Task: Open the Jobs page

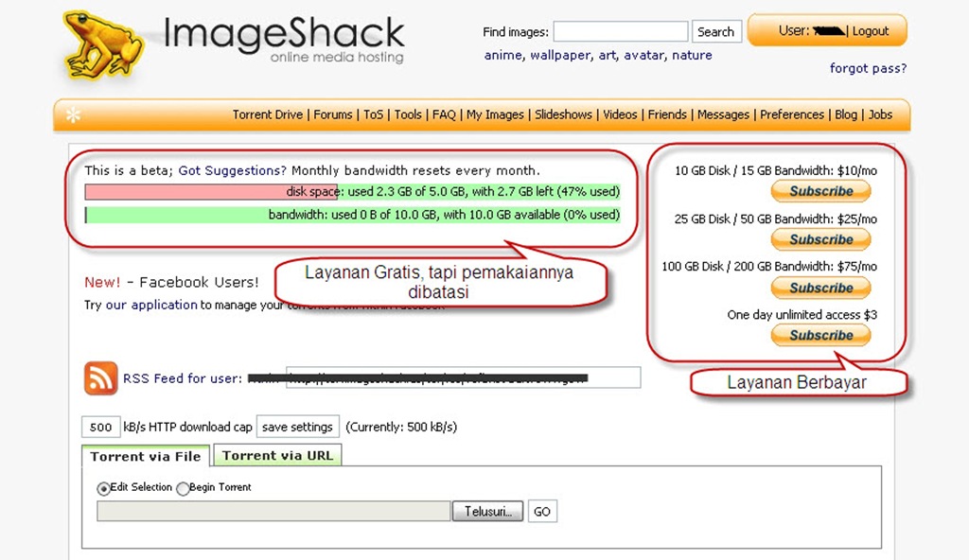Action: [x=880, y=114]
